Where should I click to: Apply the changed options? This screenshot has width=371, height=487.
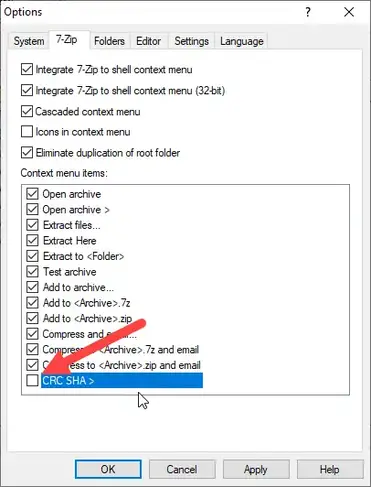tap(256, 469)
